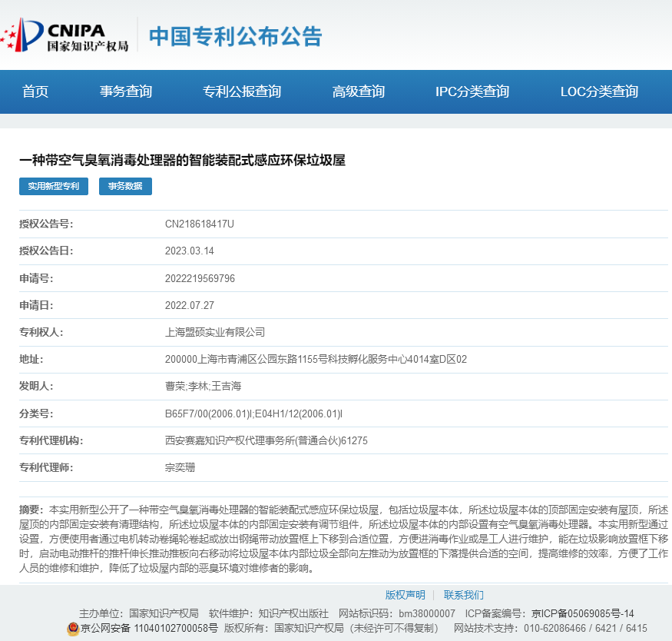Click the 实用新型专利 button
This screenshot has height=641, width=672.
[x=54, y=186]
